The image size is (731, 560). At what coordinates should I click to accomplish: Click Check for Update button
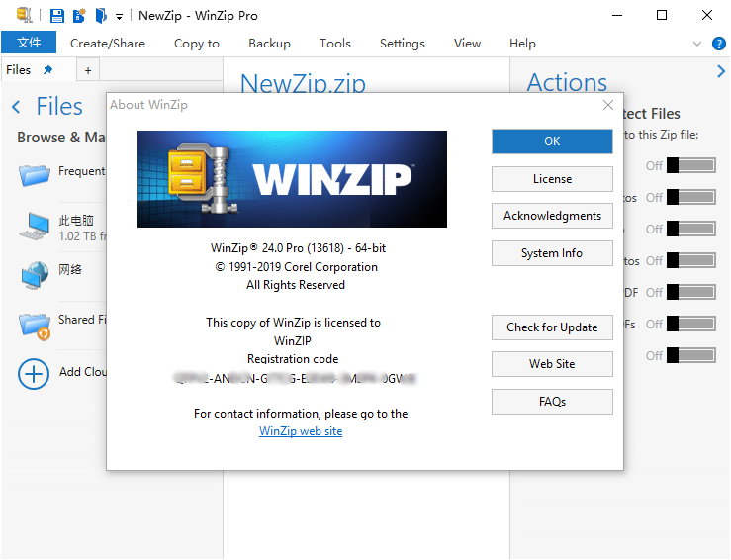[552, 327]
